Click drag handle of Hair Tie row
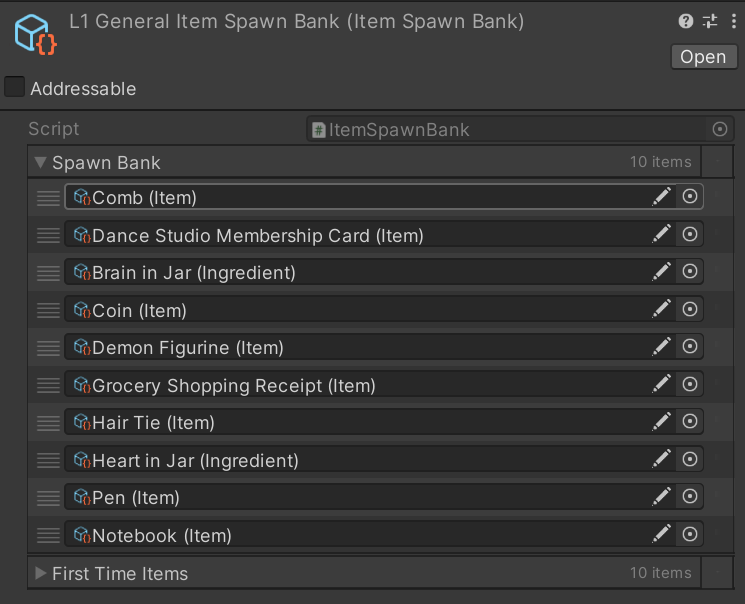The height and width of the screenshot is (604, 745). pos(48,423)
